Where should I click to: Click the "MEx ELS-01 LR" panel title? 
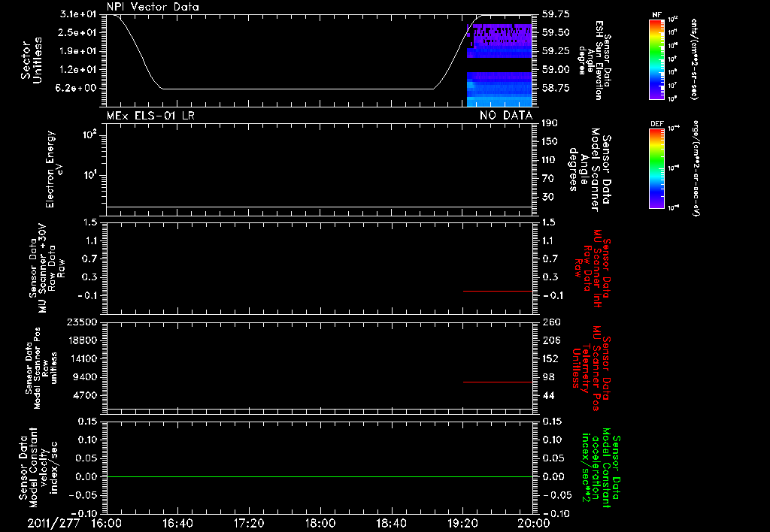[x=150, y=116]
